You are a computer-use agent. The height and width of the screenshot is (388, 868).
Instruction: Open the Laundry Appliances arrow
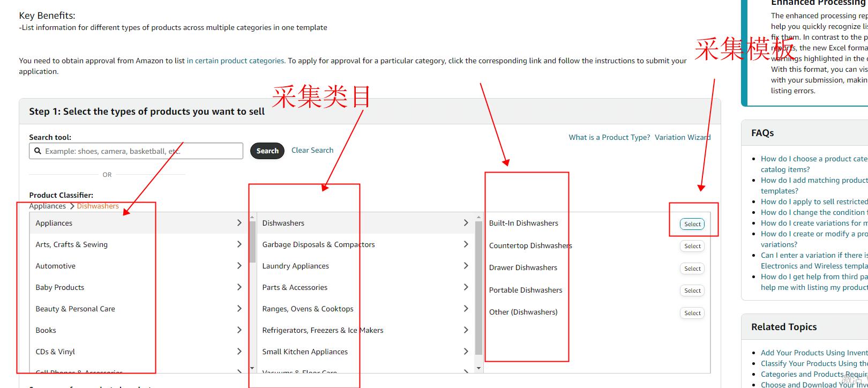pyautogui.click(x=466, y=266)
